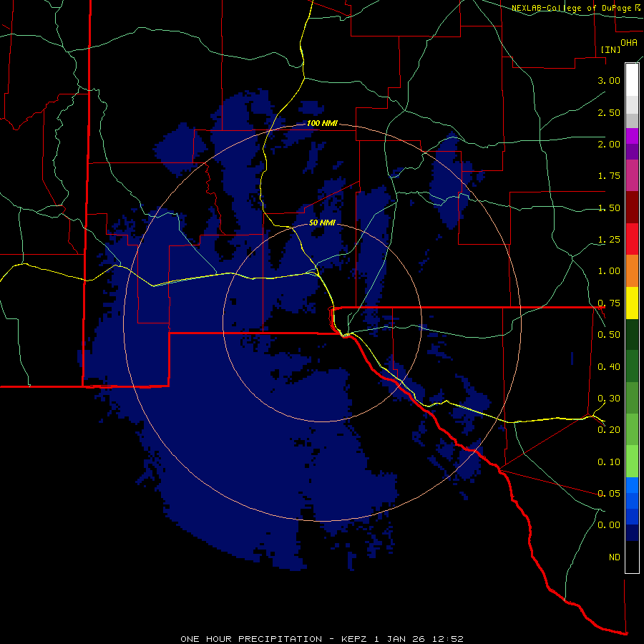
Task: Click the 0.40 legend value
Action: click(x=609, y=367)
